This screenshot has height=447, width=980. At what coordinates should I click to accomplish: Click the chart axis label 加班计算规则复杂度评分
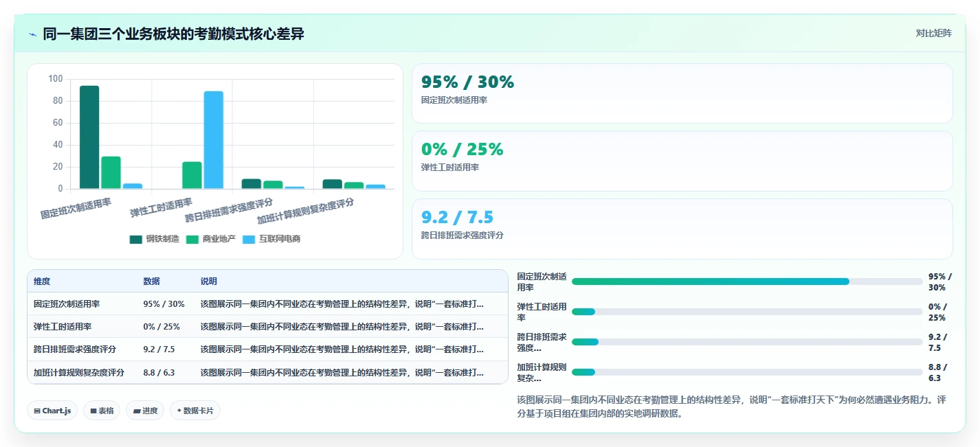306,211
